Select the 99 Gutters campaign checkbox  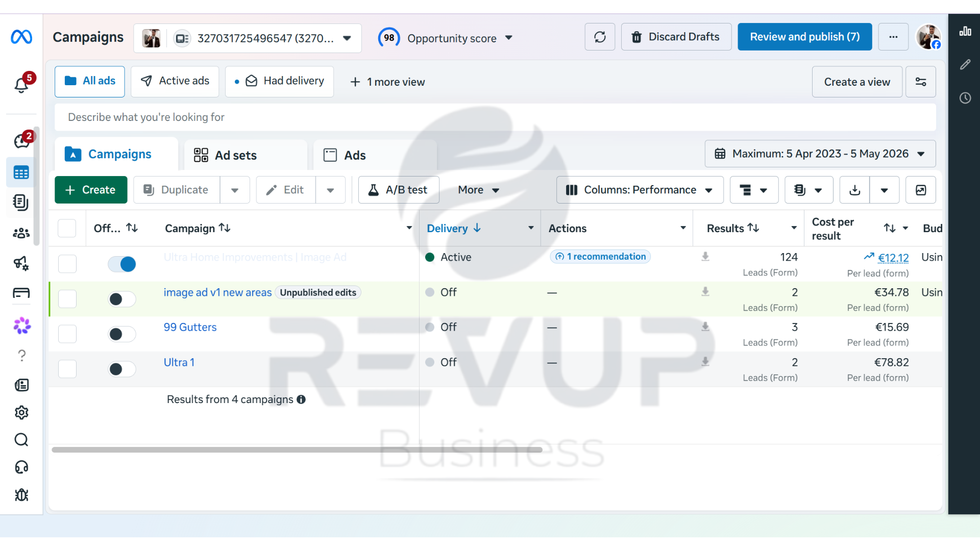67,334
